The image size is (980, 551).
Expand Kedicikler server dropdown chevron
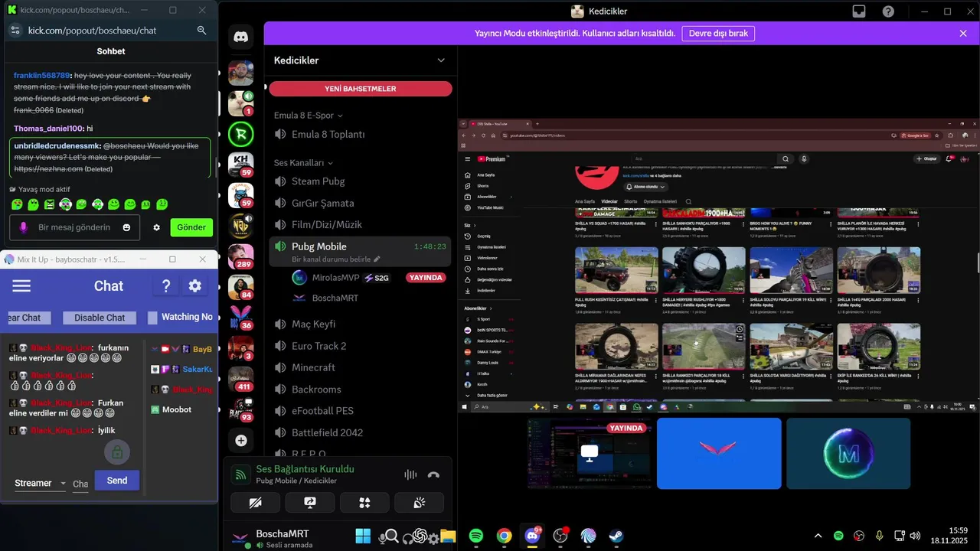pos(441,60)
